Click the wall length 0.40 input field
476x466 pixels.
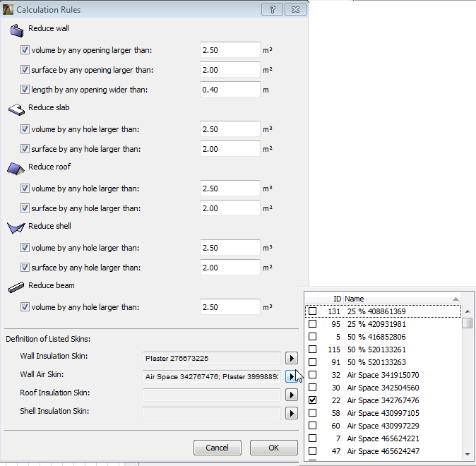(x=230, y=89)
